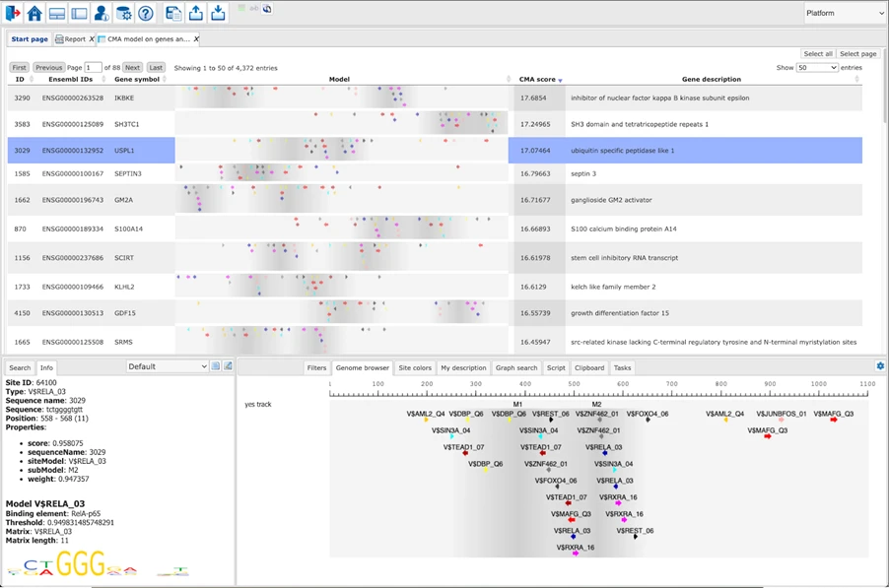Open the Default profile dropdown
889x588 pixels.
coord(168,364)
